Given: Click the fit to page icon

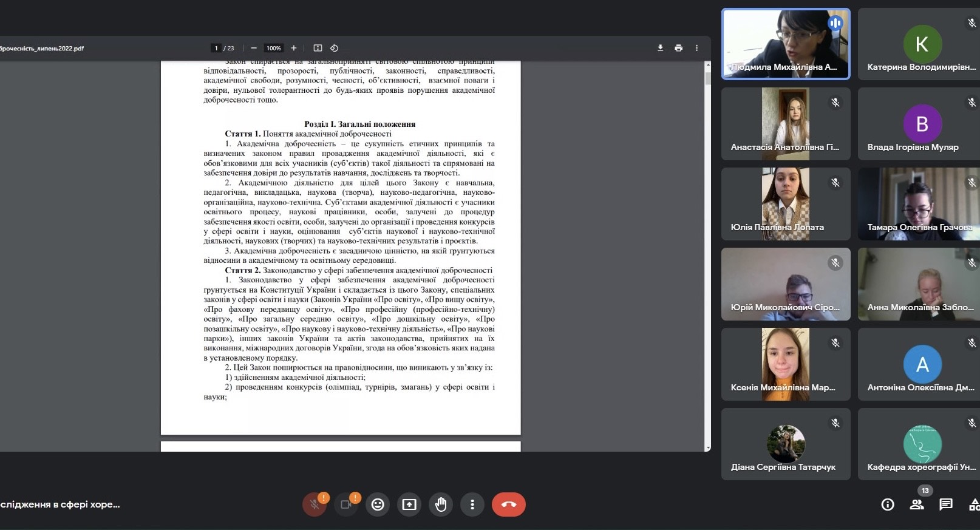Looking at the screenshot, I should point(318,48).
